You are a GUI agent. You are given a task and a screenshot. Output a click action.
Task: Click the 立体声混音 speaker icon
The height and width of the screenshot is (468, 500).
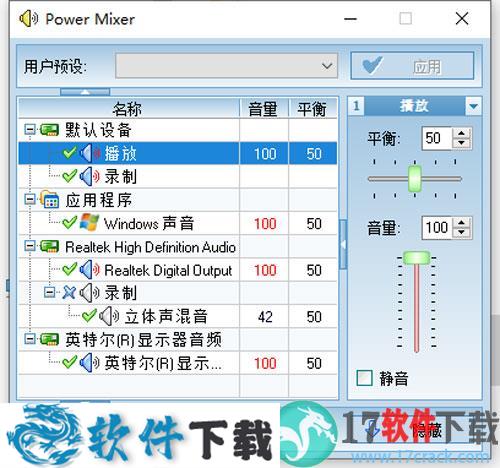pos(109,316)
